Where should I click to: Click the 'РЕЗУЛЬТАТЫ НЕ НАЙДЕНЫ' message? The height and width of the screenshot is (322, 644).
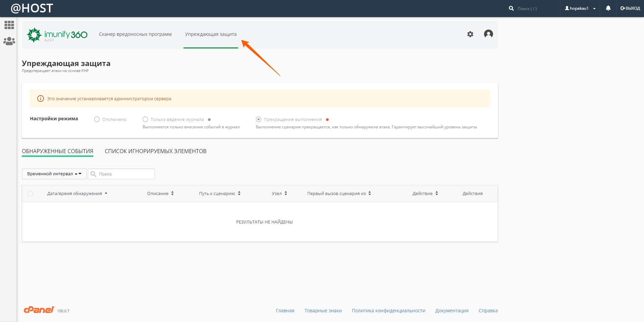pyautogui.click(x=264, y=222)
